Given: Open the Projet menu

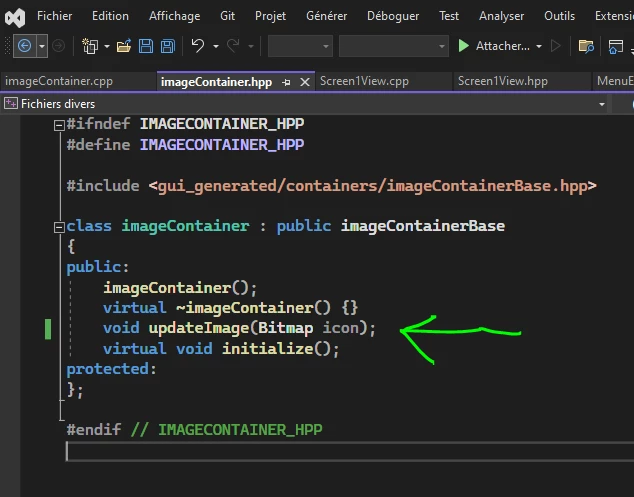Looking at the screenshot, I should point(271,16).
